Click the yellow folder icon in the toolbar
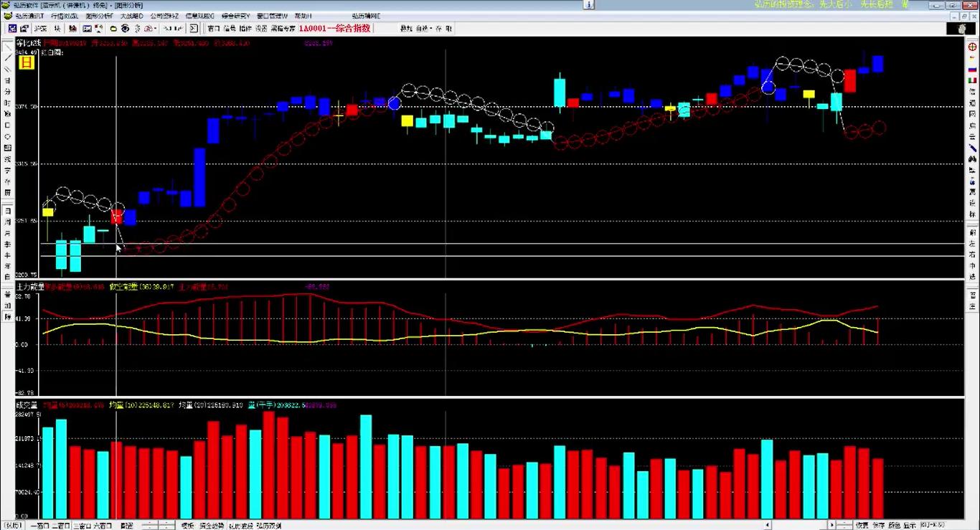The width and height of the screenshot is (980, 530). click(113, 29)
